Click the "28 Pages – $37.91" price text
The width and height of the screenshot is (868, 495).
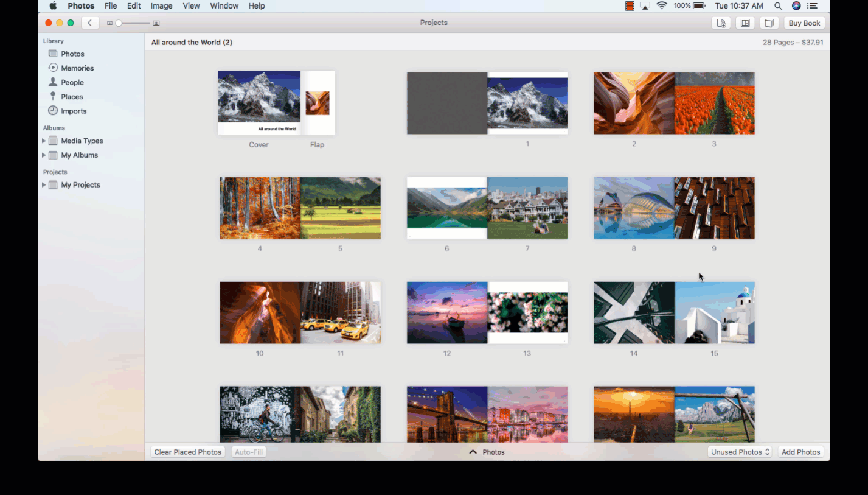793,43
